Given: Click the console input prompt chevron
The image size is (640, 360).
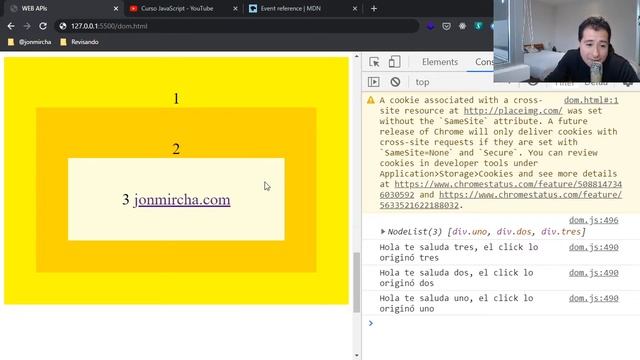Looking at the screenshot, I should [371, 323].
